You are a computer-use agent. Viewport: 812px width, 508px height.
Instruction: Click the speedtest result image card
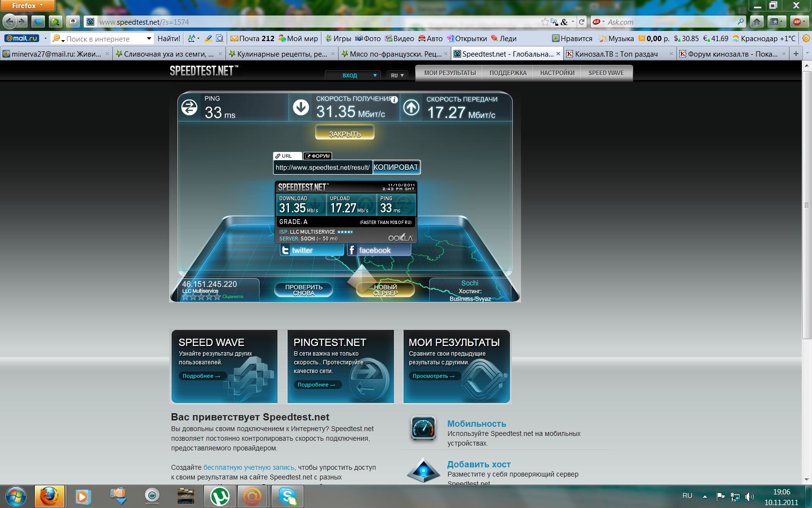pyautogui.click(x=346, y=212)
